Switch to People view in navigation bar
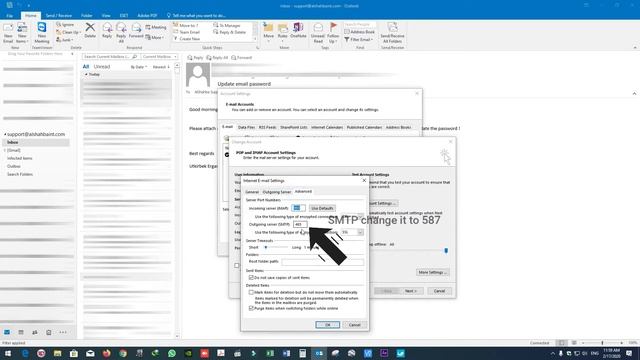This screenshot has height=360, width=640. (x=35, y=332)
